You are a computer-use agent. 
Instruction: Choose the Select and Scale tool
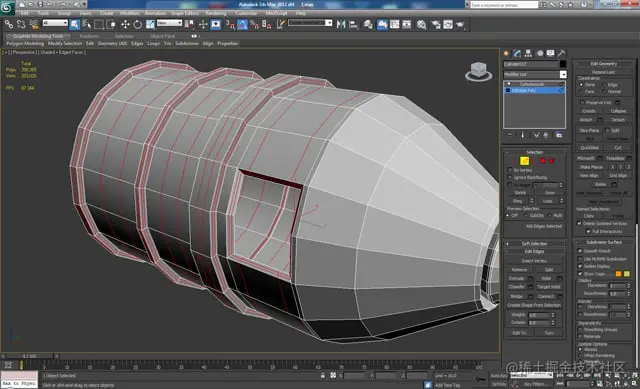[x=150, y=24]
